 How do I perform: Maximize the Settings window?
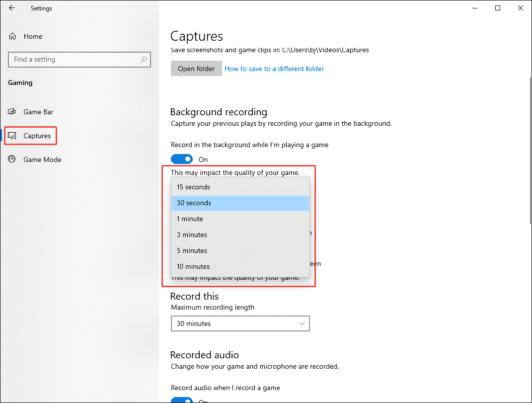point(497,8)
